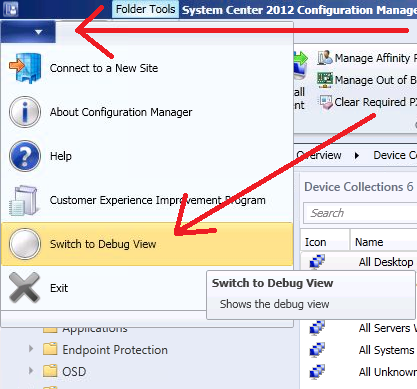This screenshot has height=389, width=417.
Task: Open the application menu dropdown button
Action: 28,32
